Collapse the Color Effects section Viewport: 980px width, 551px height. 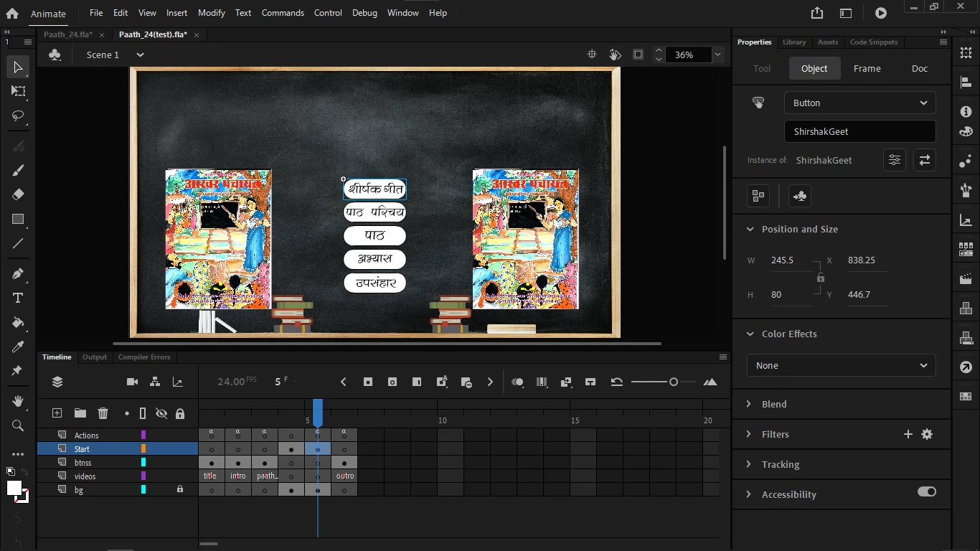750,334
